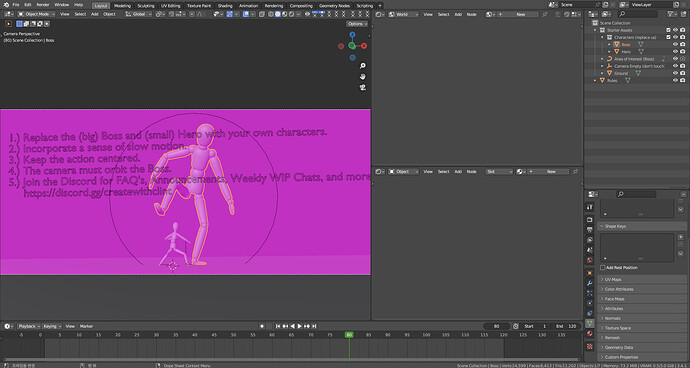Screen dimensions: 690x368
Task: Select rendered viewport shading icon
Action: coord(291,14)
